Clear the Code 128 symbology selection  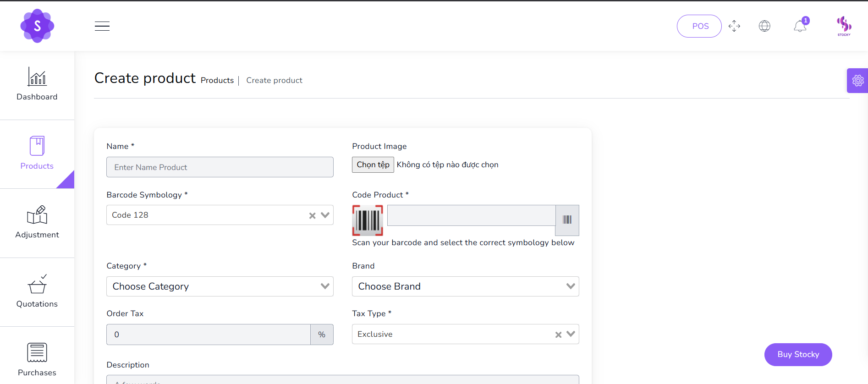[312, 215]
